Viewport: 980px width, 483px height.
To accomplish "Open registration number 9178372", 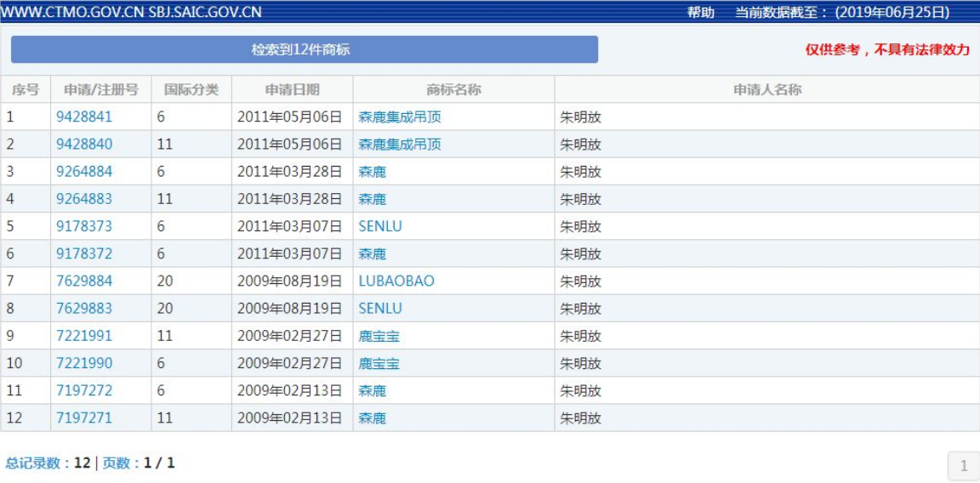I will 84,253.
